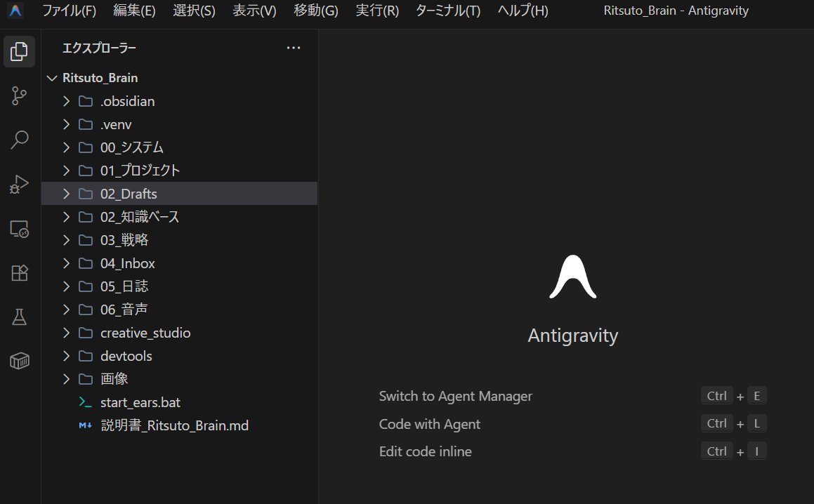The height and width of the screenshot is (504, 814).
Task: Open the Run and Debug view
Action: [x=19, y=185]
